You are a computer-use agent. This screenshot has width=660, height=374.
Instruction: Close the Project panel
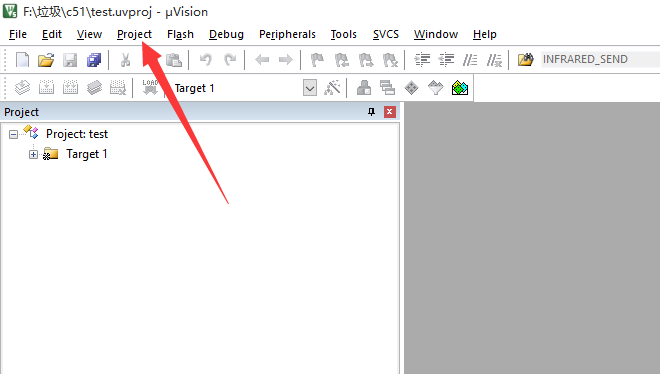(x=389, y=112)
